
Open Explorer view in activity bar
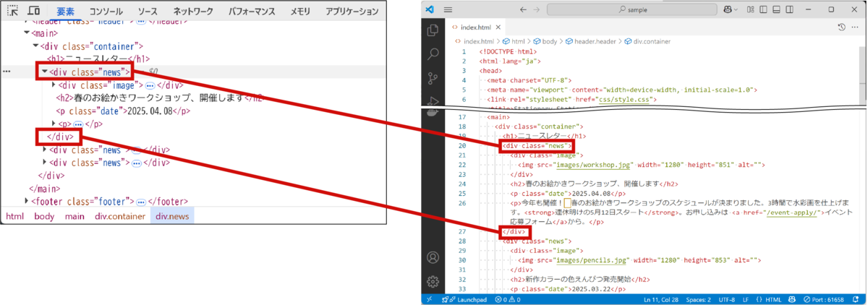433,30
